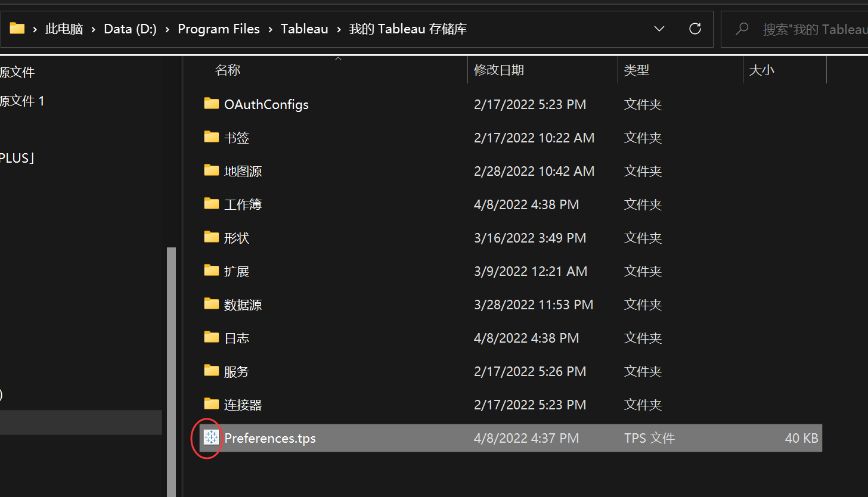
Task: Click 我的 Tableau 存储库 breadcrumb segment
Action: [x=408, y=29]
